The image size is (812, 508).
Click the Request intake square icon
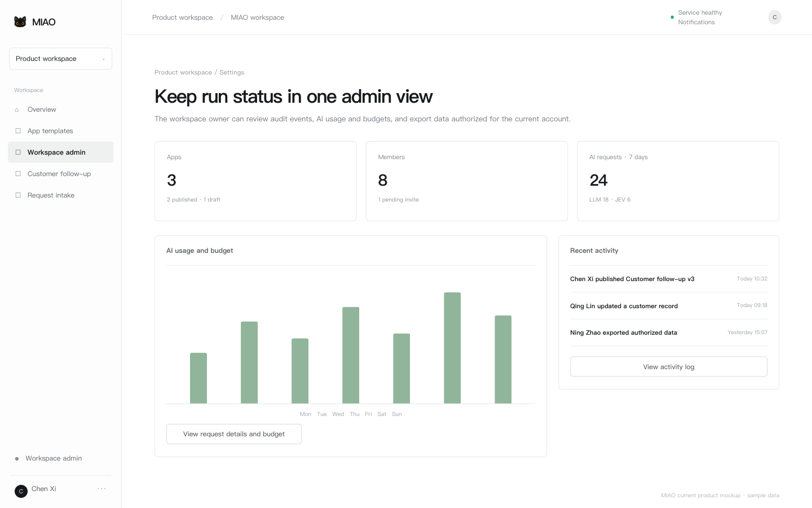coord(18,195)
